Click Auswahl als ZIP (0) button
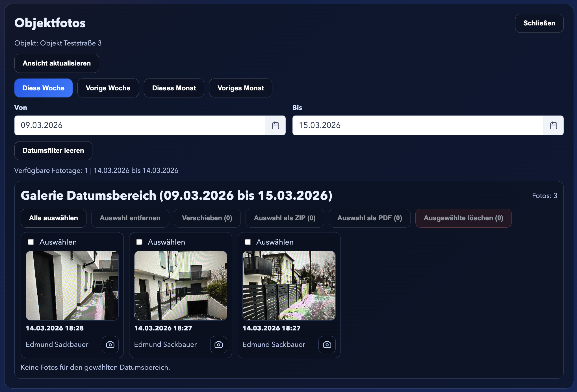Image resolution: width=577 pixels, height=392 pixels. pos(285,218)
